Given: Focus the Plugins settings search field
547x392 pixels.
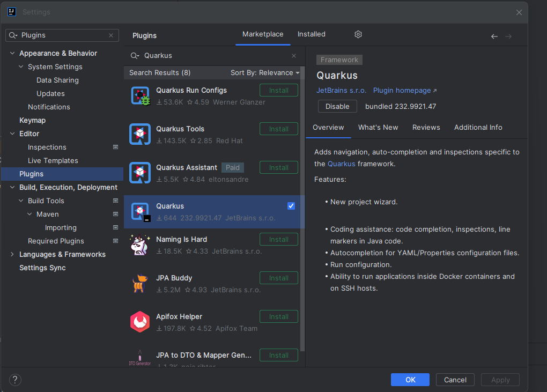Looking at the screenshot, I should 62,35.
